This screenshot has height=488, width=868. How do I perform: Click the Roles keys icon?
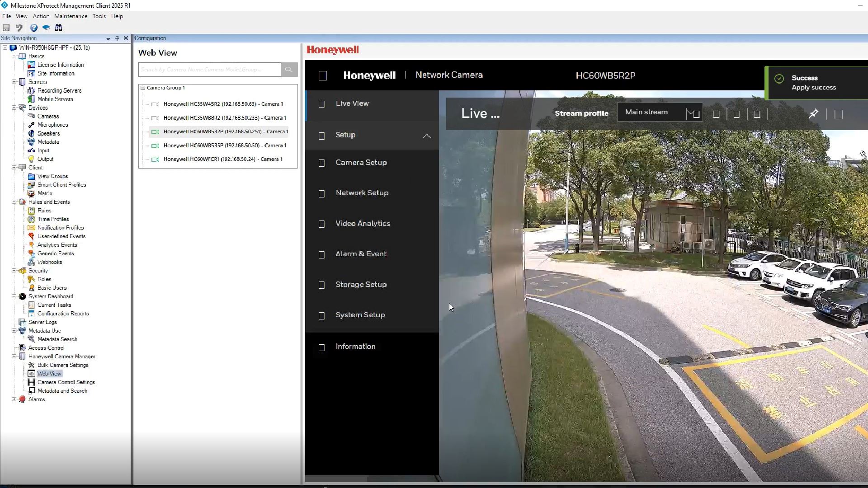coord(31,279)
